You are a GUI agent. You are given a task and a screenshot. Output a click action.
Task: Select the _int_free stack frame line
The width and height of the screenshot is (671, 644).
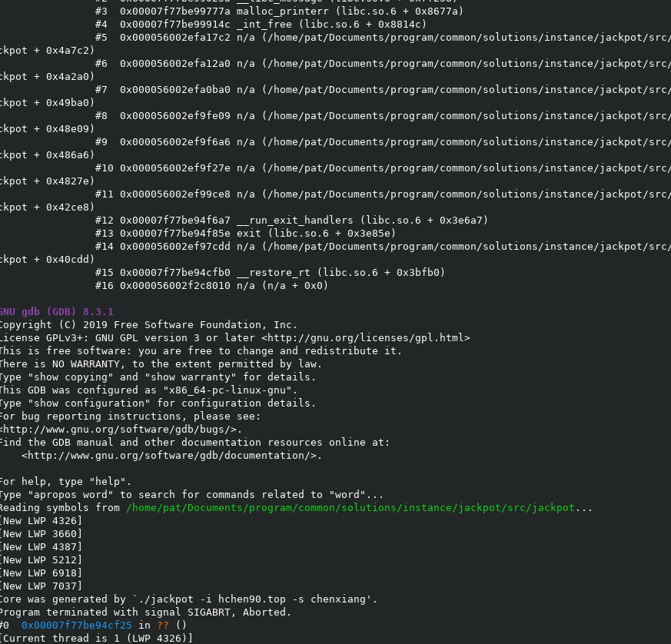pos(261,24)
